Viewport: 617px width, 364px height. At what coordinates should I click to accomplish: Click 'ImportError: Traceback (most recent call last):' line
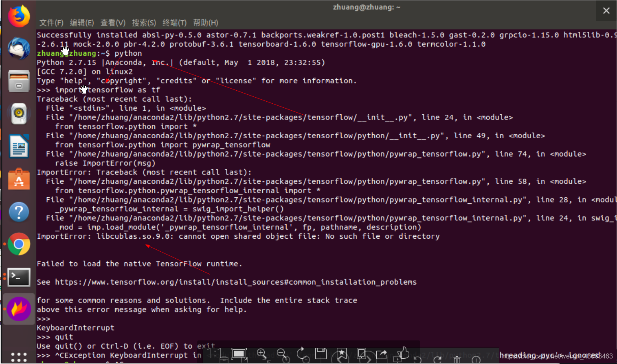pos(144,172)
